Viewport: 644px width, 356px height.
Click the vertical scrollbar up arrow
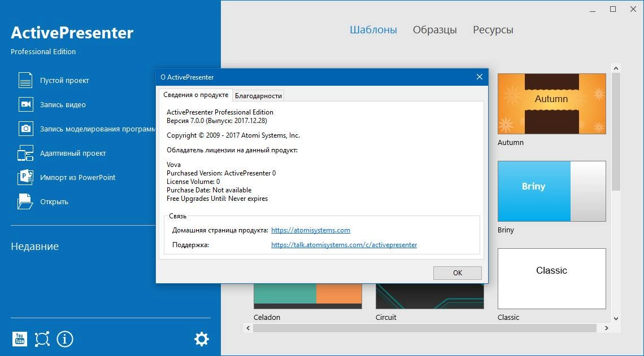click(616, 68)
